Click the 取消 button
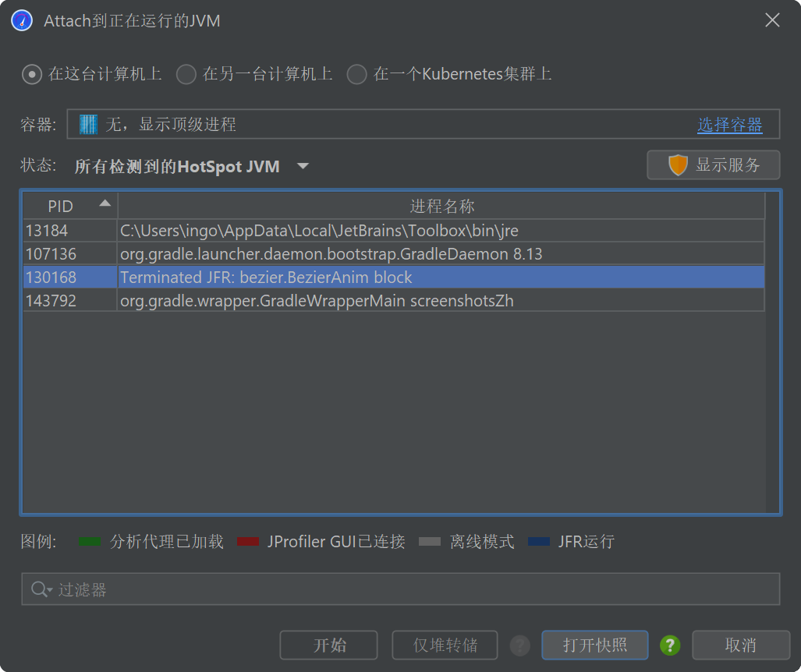Viewport: 801px width, 672px height. 741,645
